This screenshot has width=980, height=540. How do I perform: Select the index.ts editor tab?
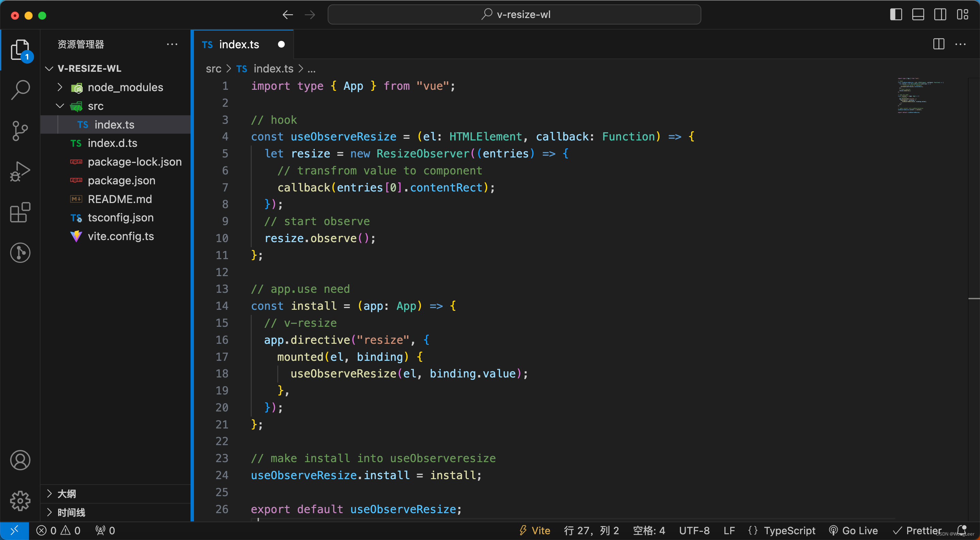click(x=239, y=45)
